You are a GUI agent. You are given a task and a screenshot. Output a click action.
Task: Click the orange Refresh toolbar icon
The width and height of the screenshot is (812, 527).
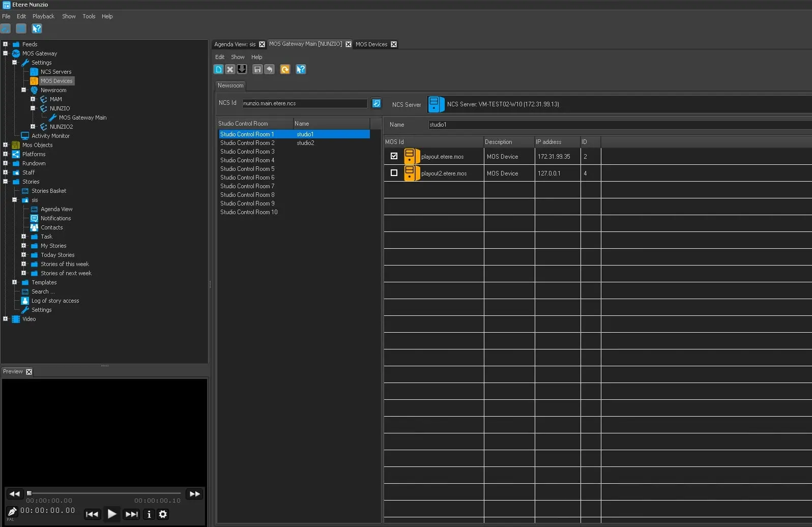(285, 69)
